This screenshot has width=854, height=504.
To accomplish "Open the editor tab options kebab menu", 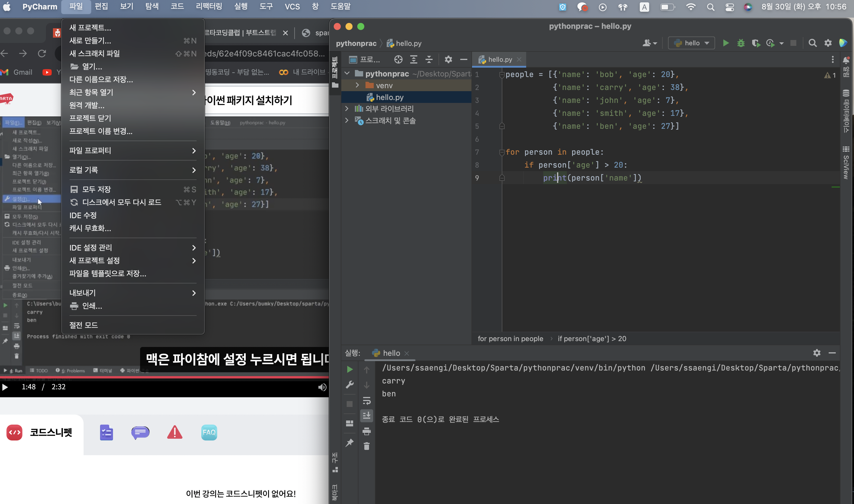I will pos(833,59).
